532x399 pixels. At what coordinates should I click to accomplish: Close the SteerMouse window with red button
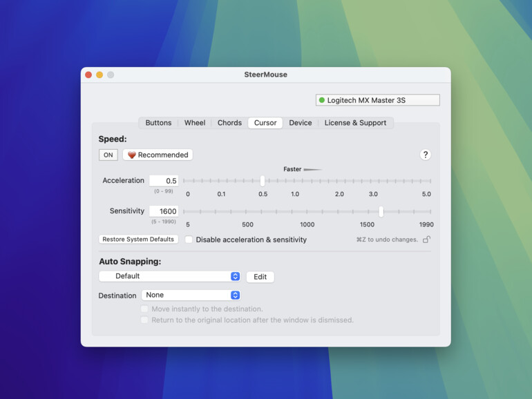pyautogui.click(x=88, y=75)
